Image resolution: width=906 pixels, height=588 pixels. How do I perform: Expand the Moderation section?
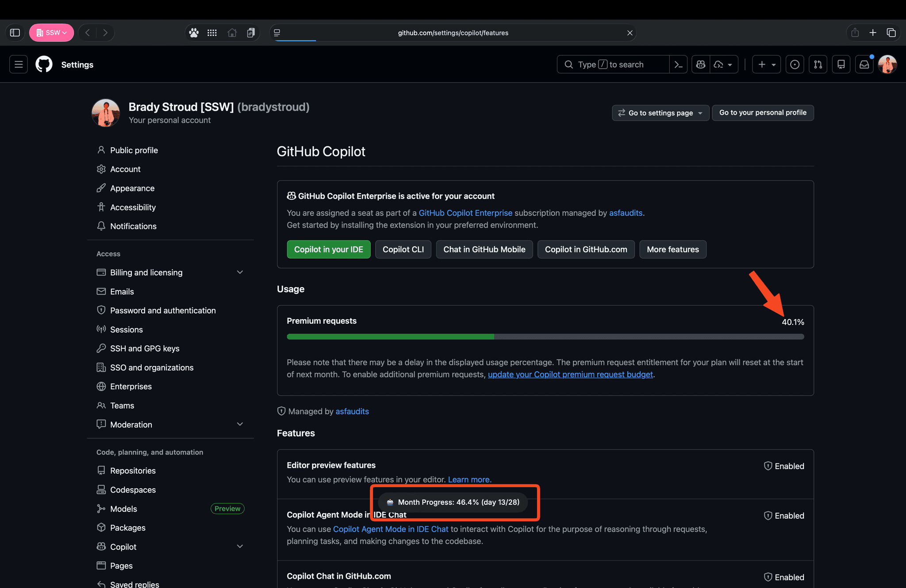[x=240, y=424]
